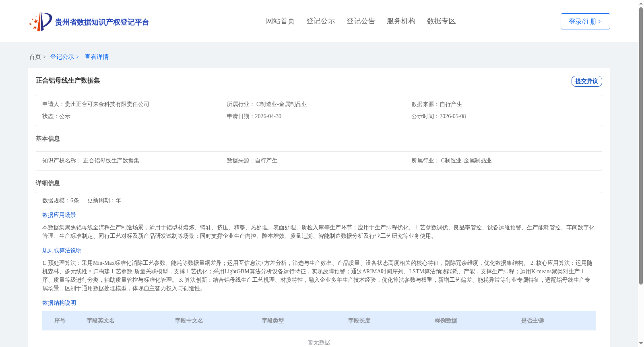Click the 字段中文名 column header

(189, 321)
